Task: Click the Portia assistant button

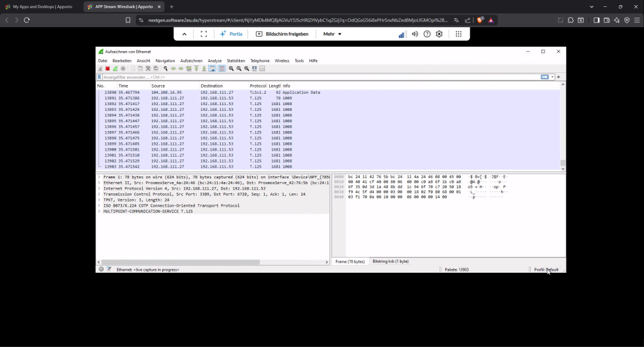Action: pyautogui.click(x=231, y=34)
